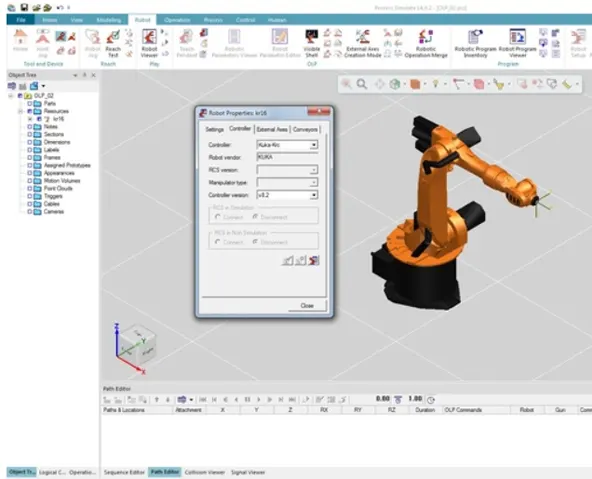This screenshot has height=479, width=592.
Task: Open the Object Tree panel dropdown arrow
Action: tap(75, 75)
